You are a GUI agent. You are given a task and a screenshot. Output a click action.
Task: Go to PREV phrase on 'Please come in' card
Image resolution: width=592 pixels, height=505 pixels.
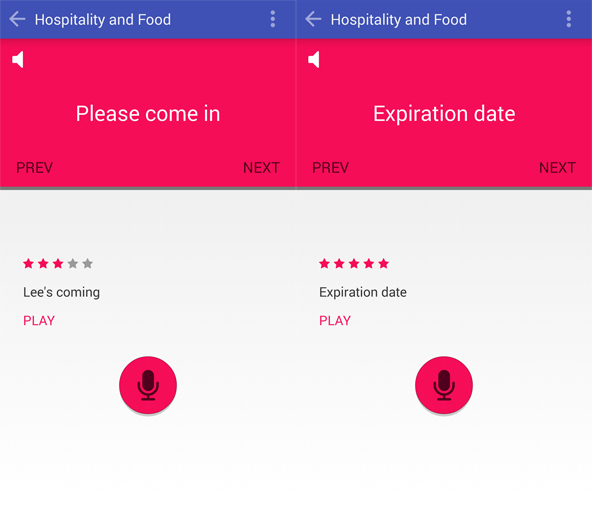tap(34, 168)
